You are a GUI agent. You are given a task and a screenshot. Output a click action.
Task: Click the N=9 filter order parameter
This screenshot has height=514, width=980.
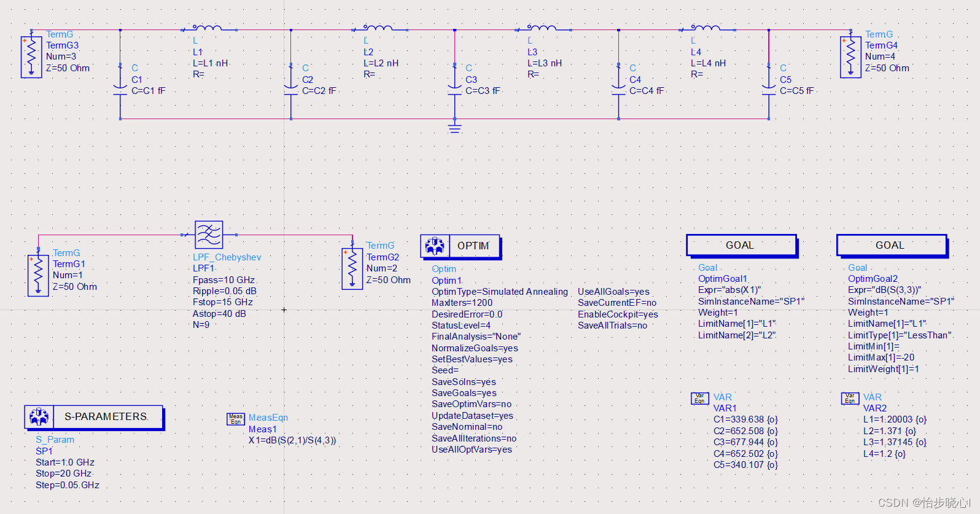[201, 325]
